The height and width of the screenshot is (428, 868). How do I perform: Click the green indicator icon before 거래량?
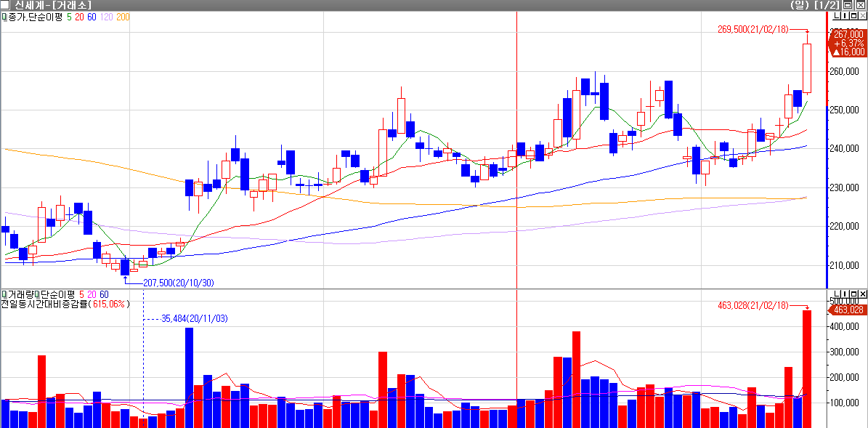click(4, 294)
